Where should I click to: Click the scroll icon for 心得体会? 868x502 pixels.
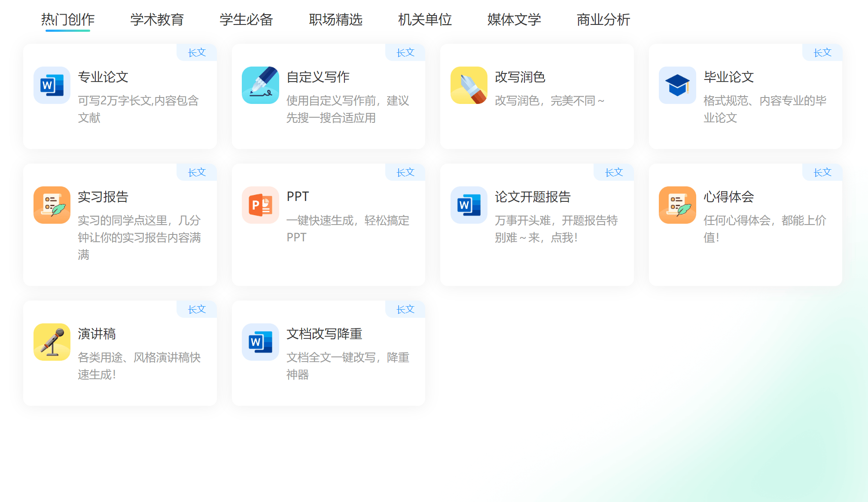coord(677,205)
